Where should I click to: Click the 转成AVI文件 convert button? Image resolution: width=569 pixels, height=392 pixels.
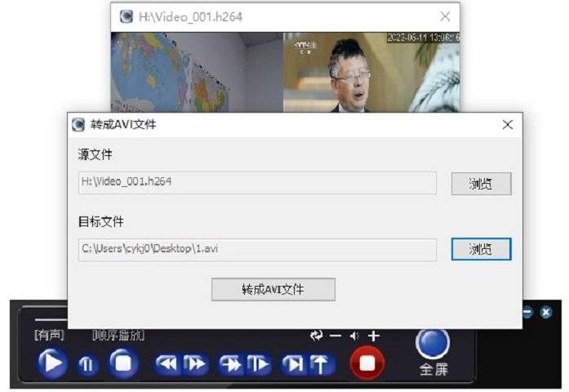click(x=273, y=289)
